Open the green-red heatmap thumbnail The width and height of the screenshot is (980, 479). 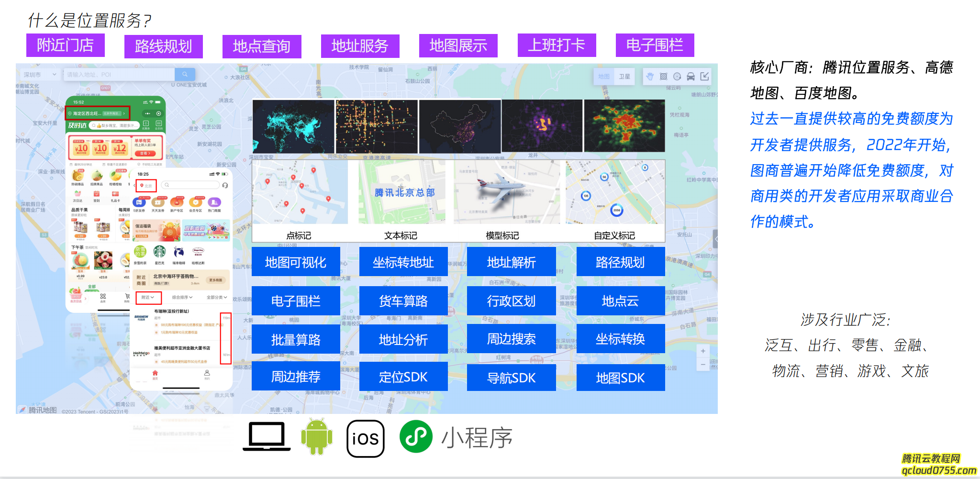pos(624,126)
